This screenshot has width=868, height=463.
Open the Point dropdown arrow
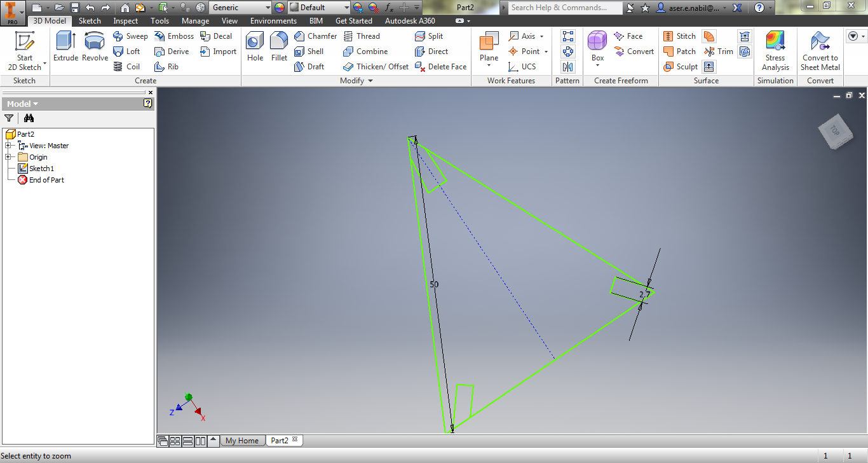point(546,52)
